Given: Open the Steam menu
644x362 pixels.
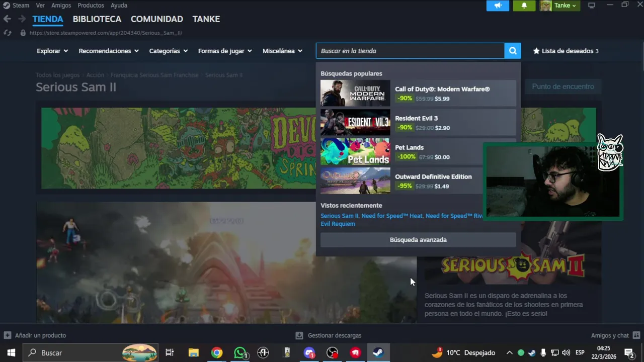Looking at the screenshot, I should tap(16, 5).
